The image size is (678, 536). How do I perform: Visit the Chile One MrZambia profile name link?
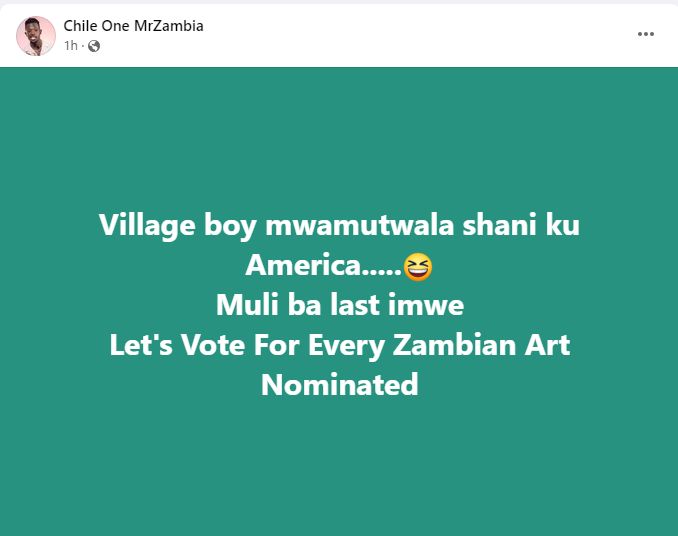(x=133, y=26)
